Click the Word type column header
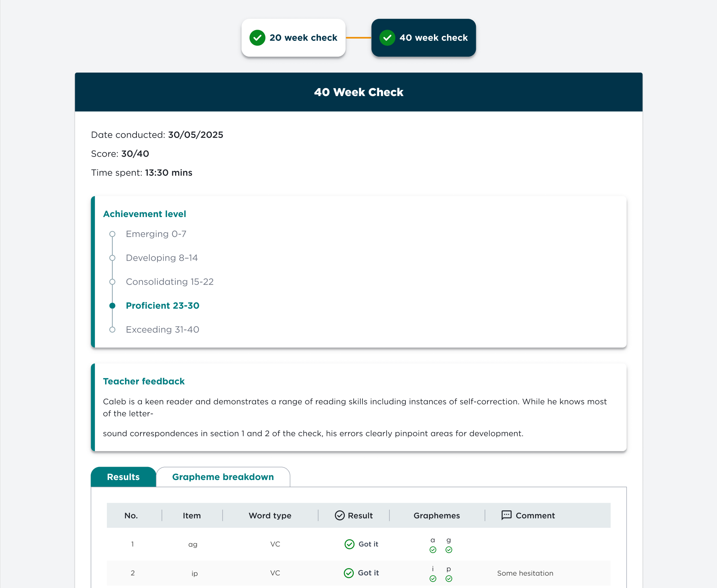This screenshot has height=588, width=717. 270,515
